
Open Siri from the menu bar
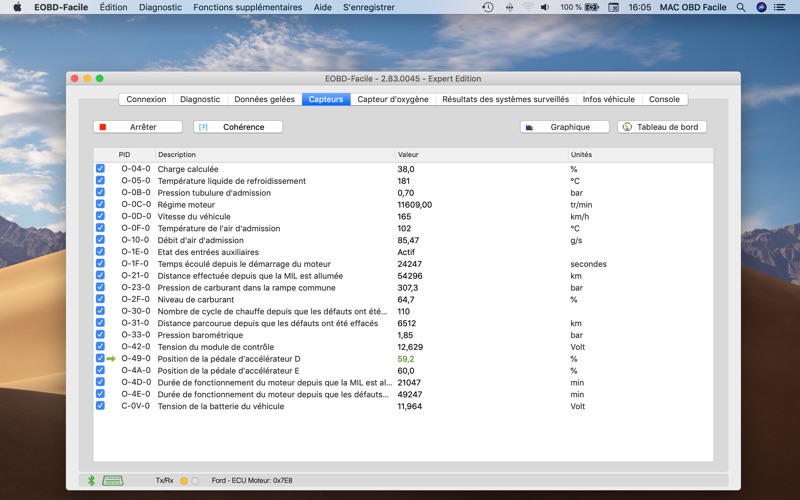(761, 7)
